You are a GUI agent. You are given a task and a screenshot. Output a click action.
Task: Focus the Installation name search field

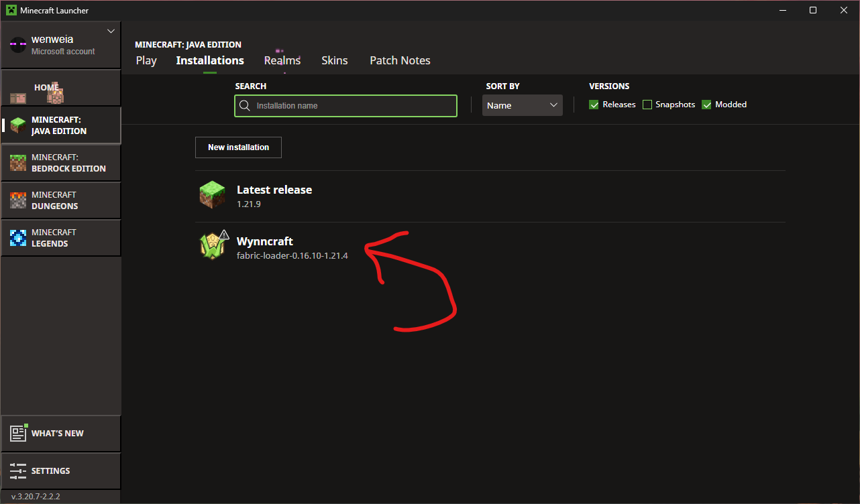[x=352, y=106]
